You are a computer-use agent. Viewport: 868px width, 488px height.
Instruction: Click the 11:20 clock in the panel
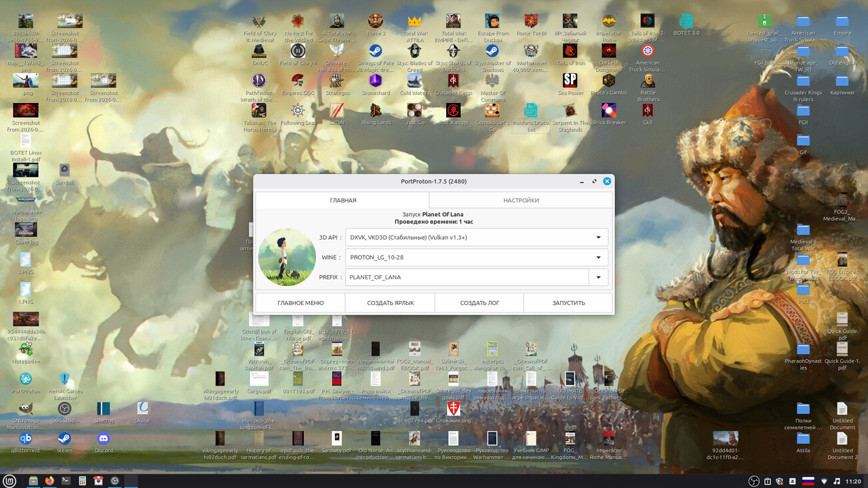click(853, 481)
